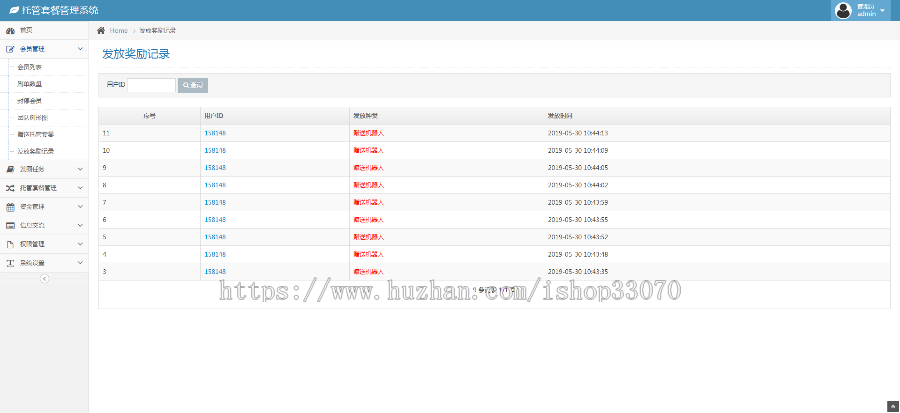Click the red reward text in row 9
The image size is (900, 413).
pos(368,167)
